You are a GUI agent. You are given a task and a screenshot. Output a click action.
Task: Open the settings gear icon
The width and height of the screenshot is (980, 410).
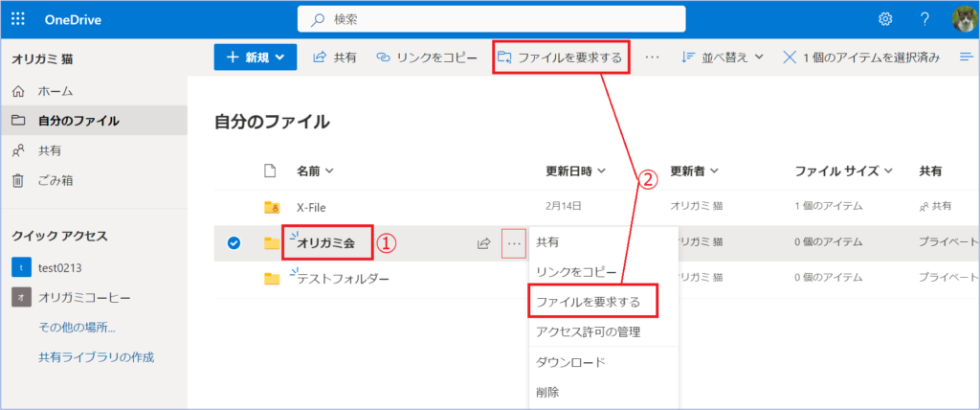885,19
